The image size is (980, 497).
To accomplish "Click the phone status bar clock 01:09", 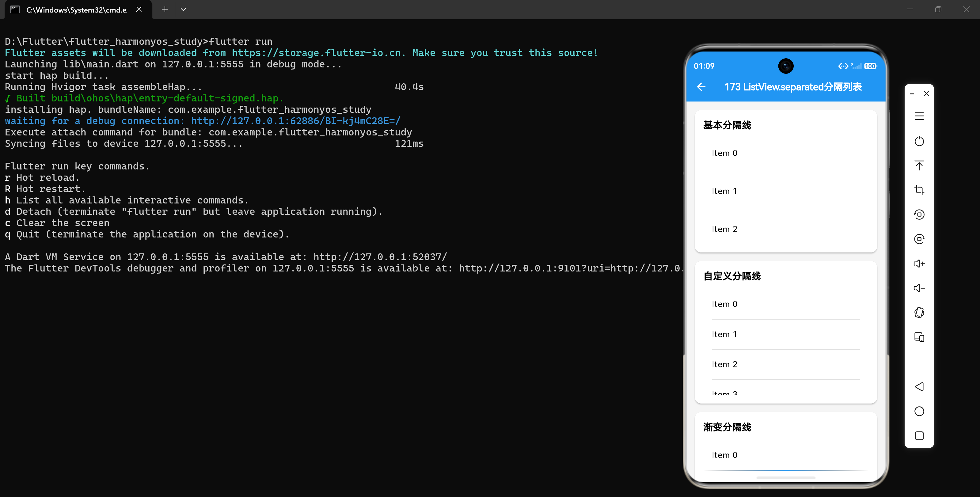I will 704,66.
